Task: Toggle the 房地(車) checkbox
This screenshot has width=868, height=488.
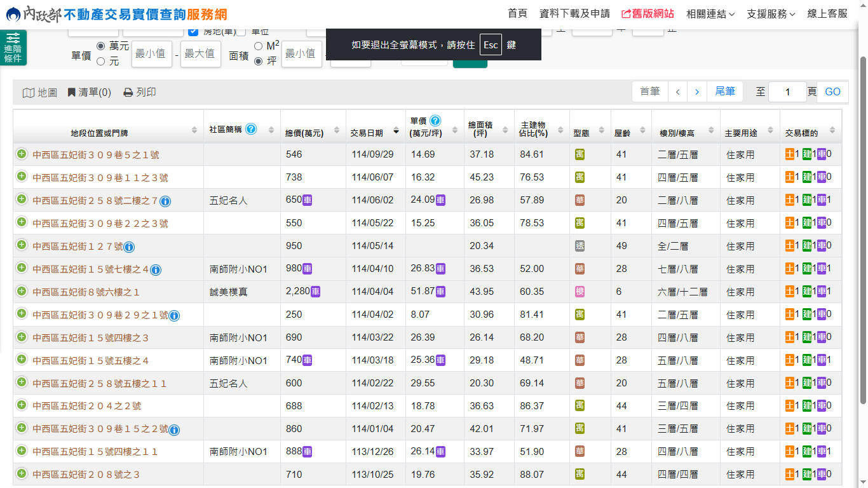Action: point(194,31)
